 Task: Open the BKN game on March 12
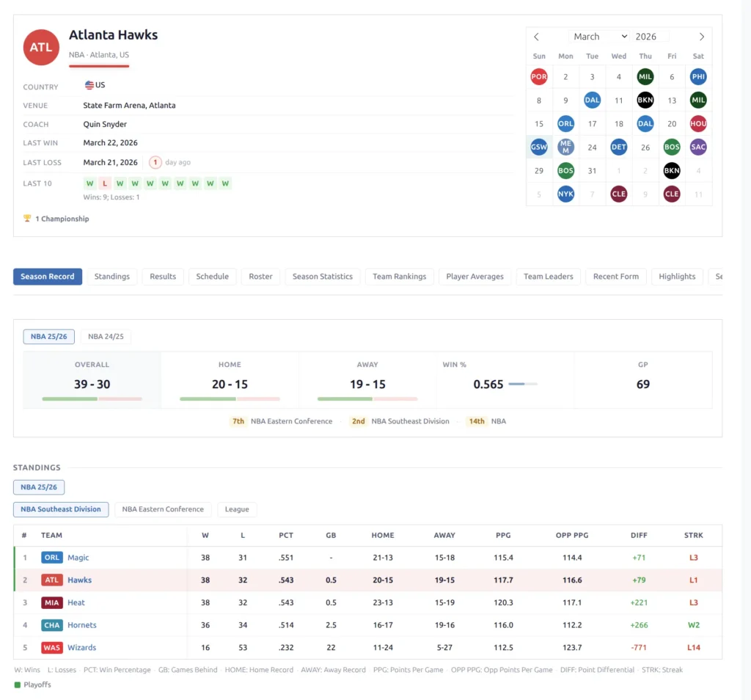click(x=645, y=100)
